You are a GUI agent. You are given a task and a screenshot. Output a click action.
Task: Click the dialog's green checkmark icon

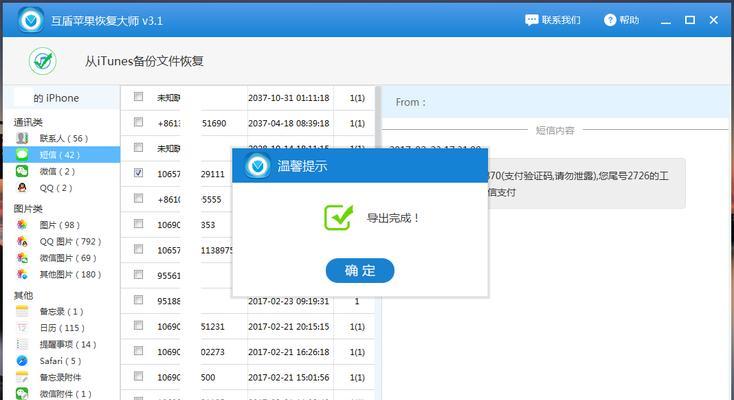[x=338, y=217]
